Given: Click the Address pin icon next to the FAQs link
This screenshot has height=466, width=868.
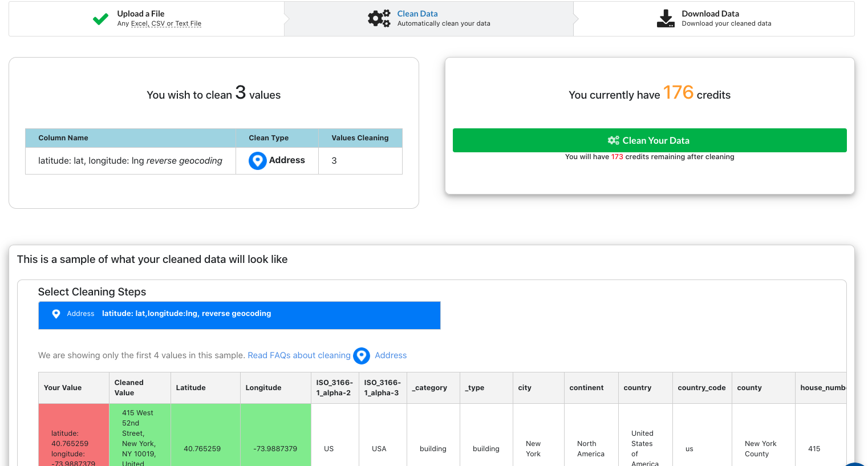Looking at the screenshot, I should [x=362, y=356].
